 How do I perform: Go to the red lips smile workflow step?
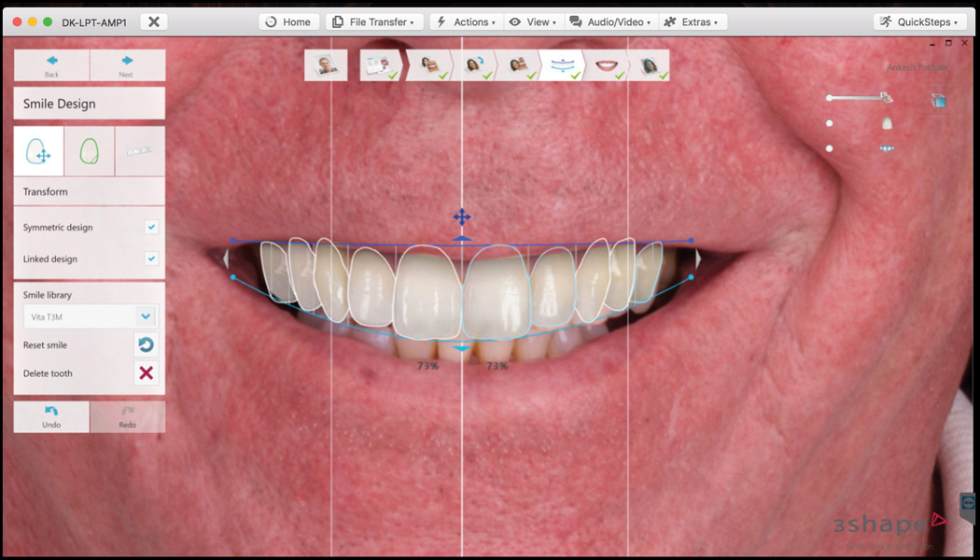click(x=610, y=65)
